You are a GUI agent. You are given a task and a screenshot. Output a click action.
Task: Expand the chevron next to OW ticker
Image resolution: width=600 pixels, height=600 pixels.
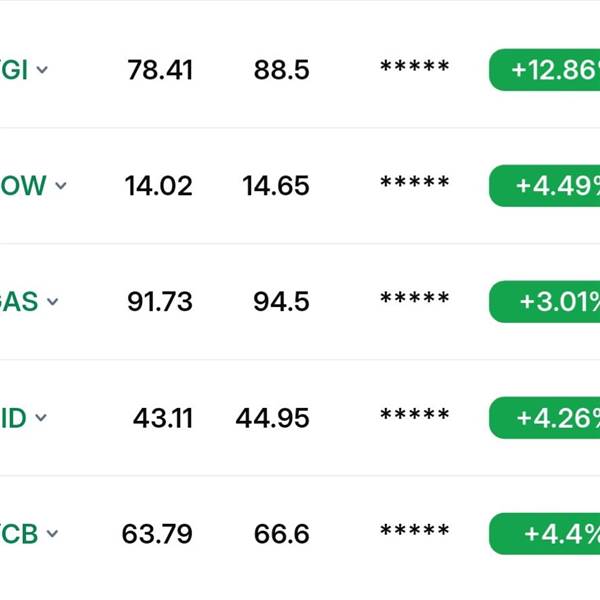(x=61, y=186)
